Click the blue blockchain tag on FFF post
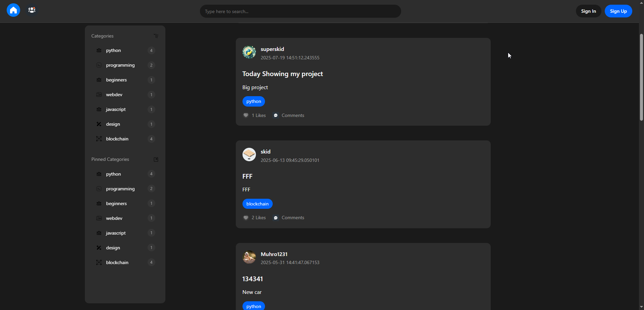Screen dimensions: 644x310 tap(257, 204)
